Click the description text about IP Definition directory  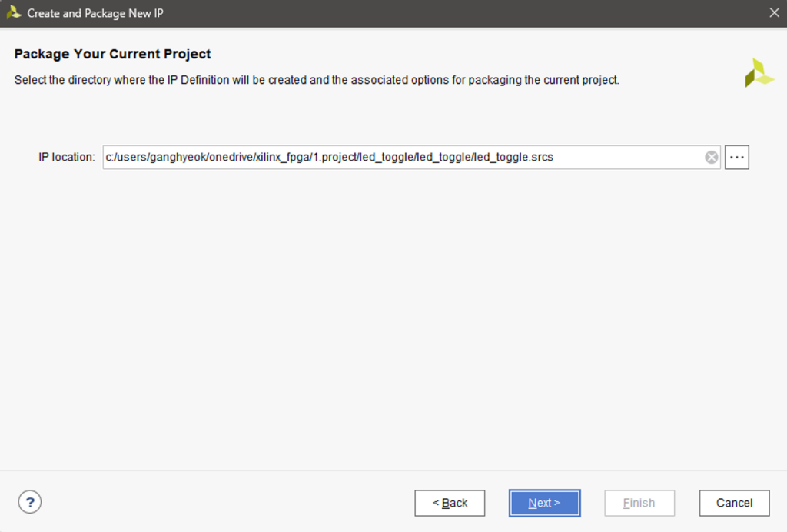click(316, 80)
